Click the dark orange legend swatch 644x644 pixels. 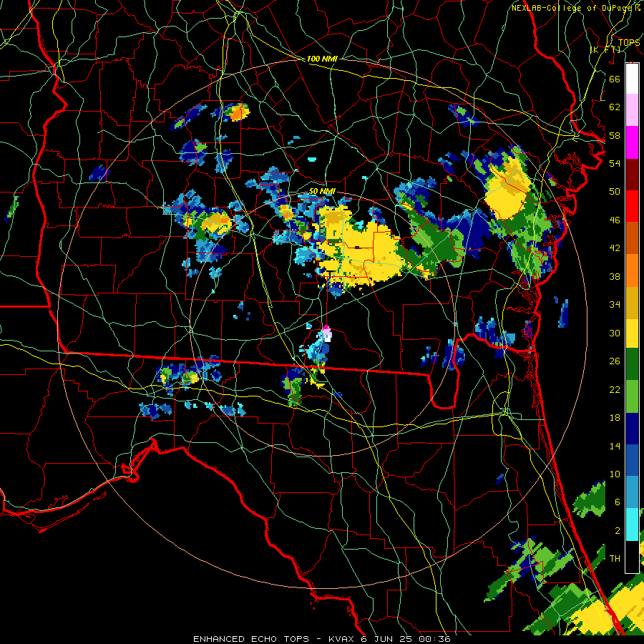tap(632, 238)
